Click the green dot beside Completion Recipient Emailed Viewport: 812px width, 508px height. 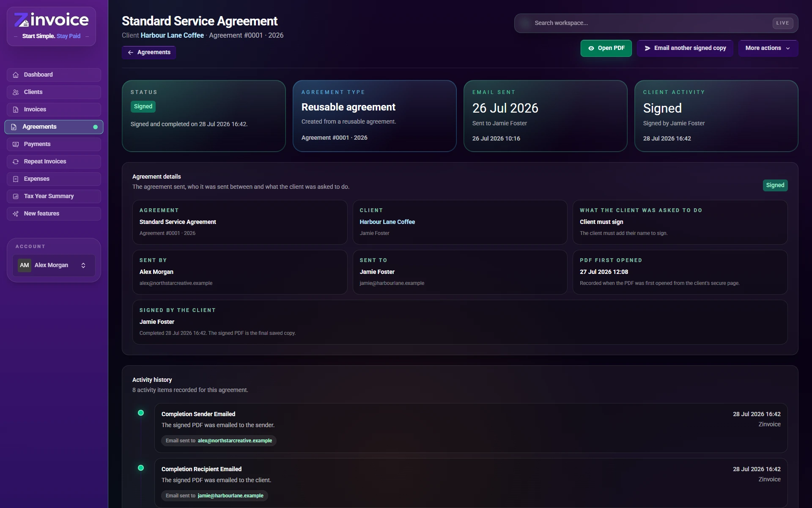tap(141, 468)
